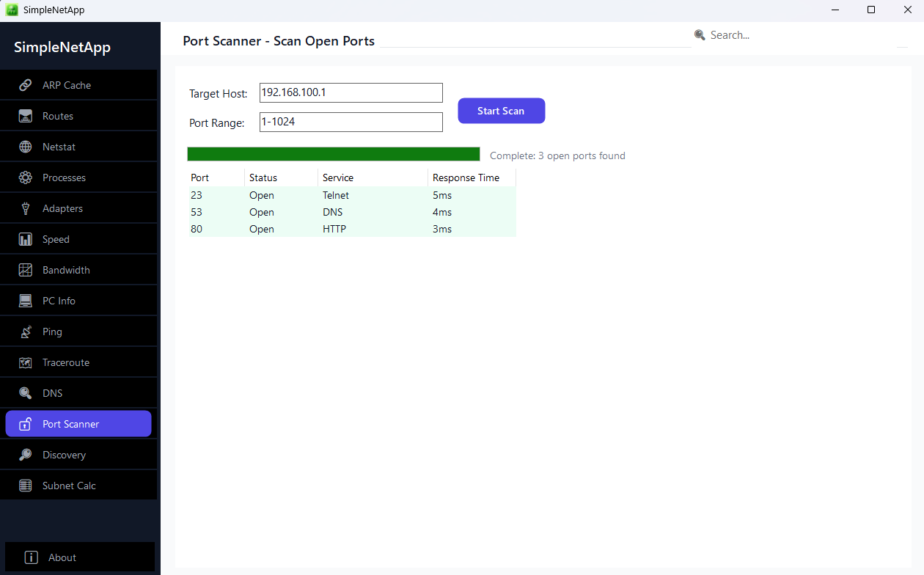The image size is (924, 575).
Task: Click the DNS magnifier icon
Action: pyautogui.click(x=26, y=393)
